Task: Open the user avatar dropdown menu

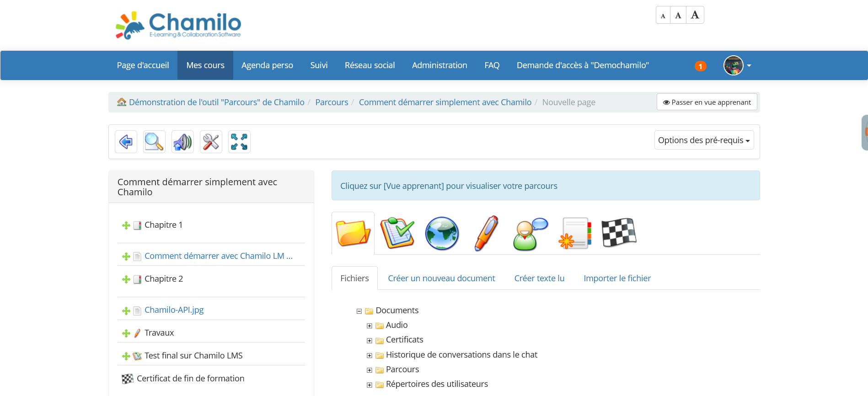Action: pyautogui.click(x=737, y=65)
